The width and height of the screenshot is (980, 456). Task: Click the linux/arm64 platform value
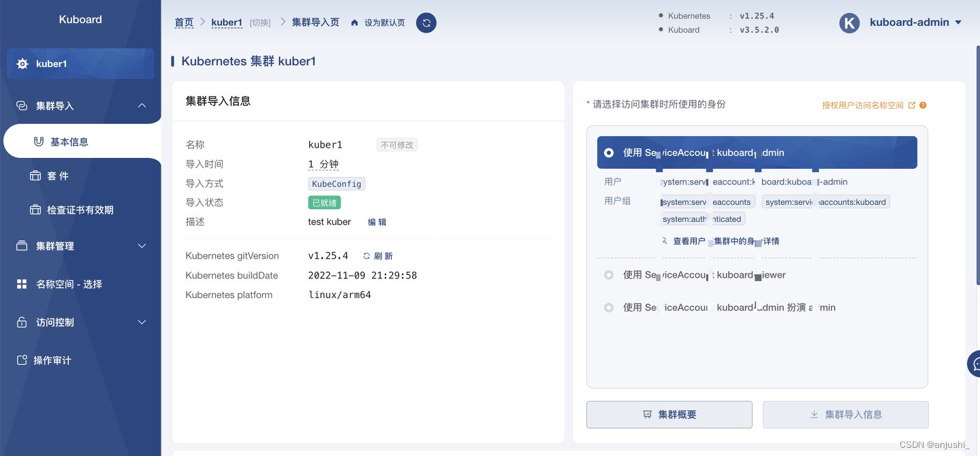(x=339, y=295)
